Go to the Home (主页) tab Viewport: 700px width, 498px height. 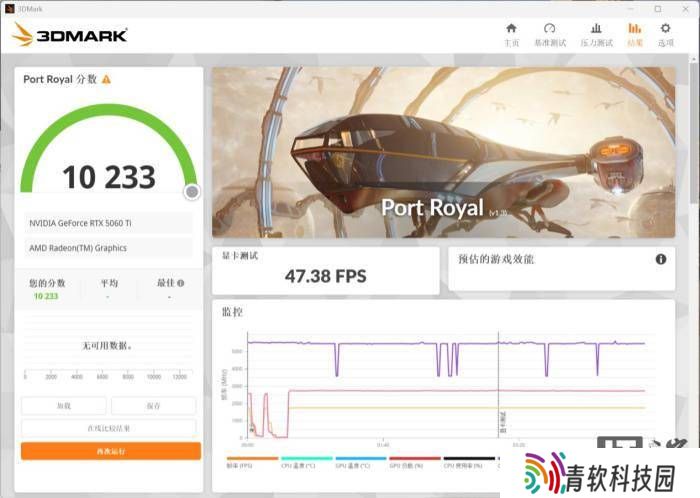[511, 35]
